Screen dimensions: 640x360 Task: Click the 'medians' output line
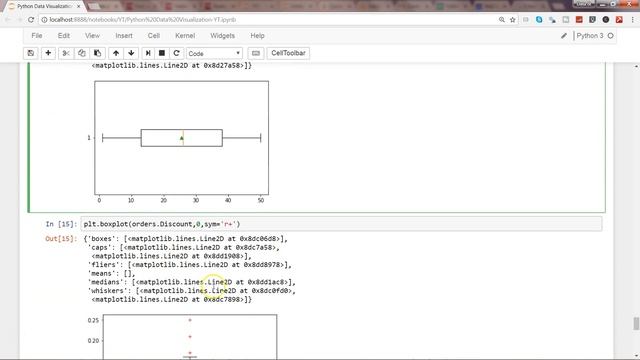coord(192,282)
